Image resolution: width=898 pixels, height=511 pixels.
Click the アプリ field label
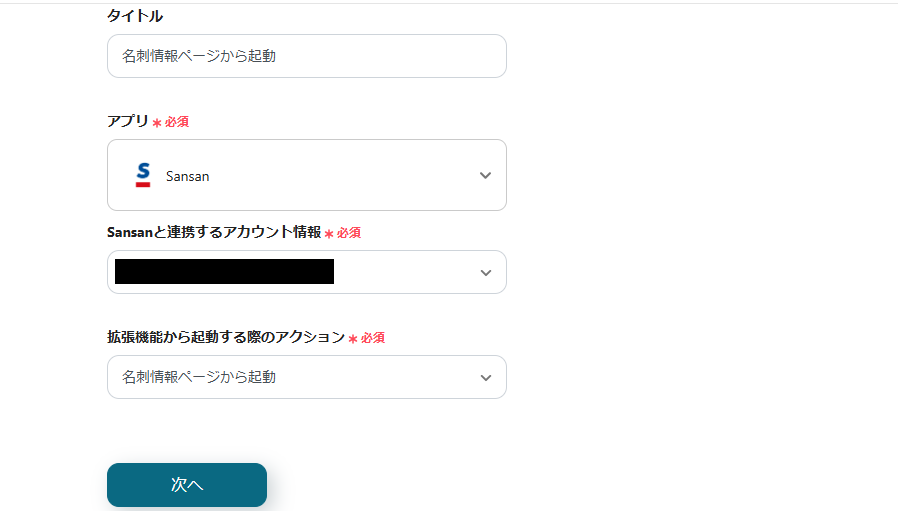click(x=128, y=121)
